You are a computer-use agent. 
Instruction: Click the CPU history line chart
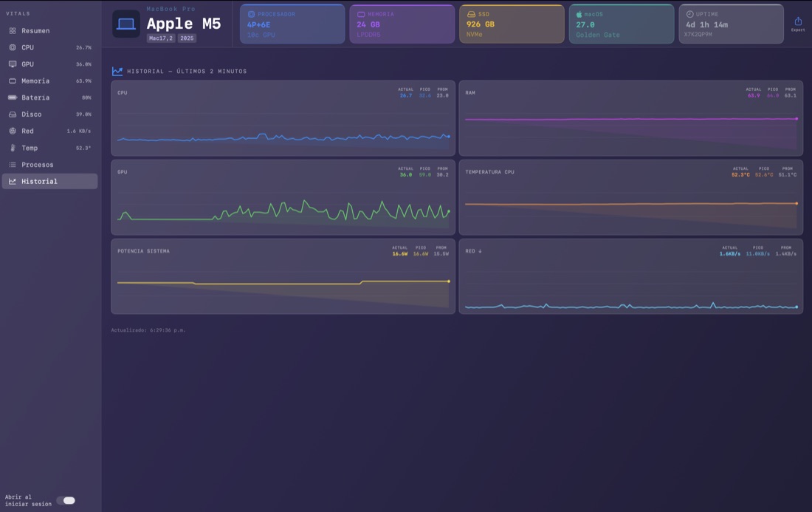point(283,118)
